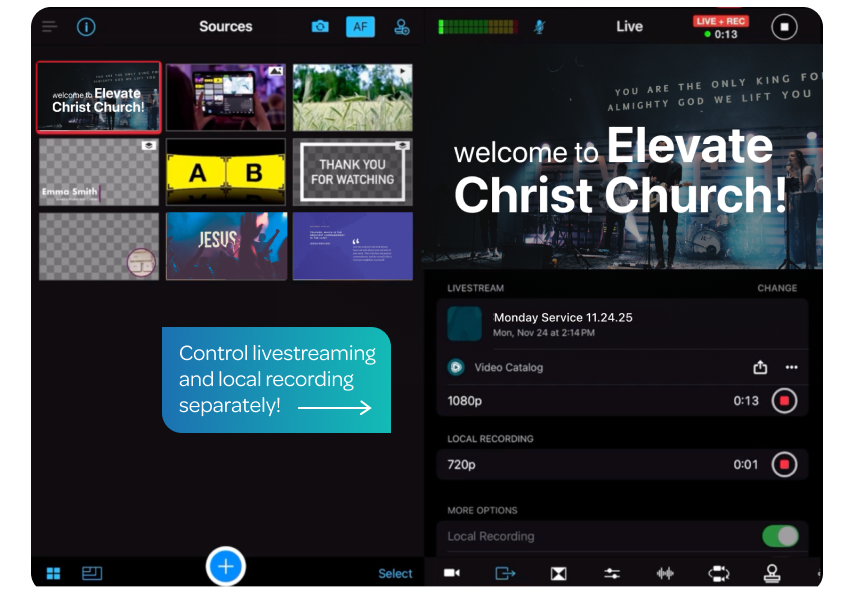Select the THANK YOU FOR WATCHING source thumbnail

(352, 172)
